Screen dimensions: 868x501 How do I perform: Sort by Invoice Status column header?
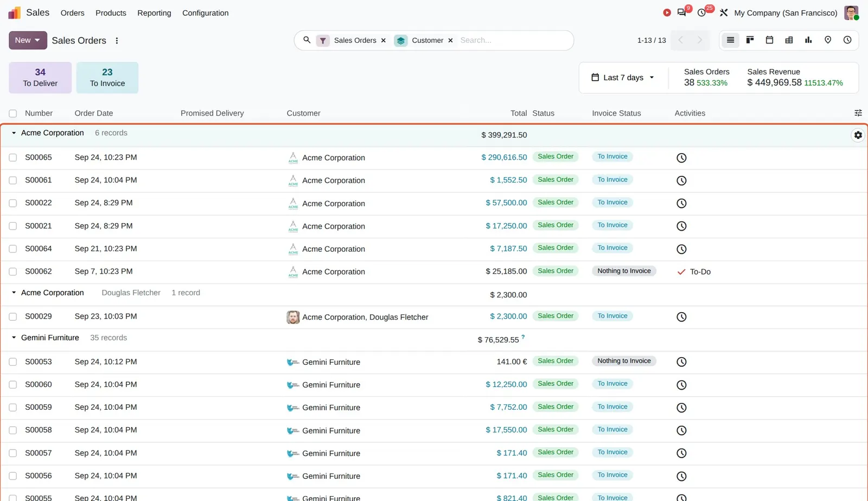click(x=616, y=113)
